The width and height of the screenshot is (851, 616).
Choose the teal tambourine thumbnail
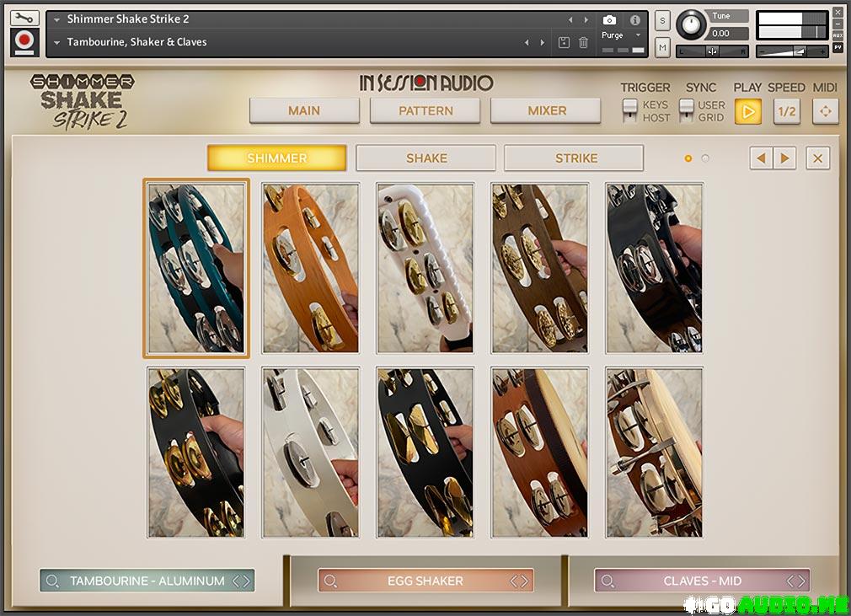[196, 268]
